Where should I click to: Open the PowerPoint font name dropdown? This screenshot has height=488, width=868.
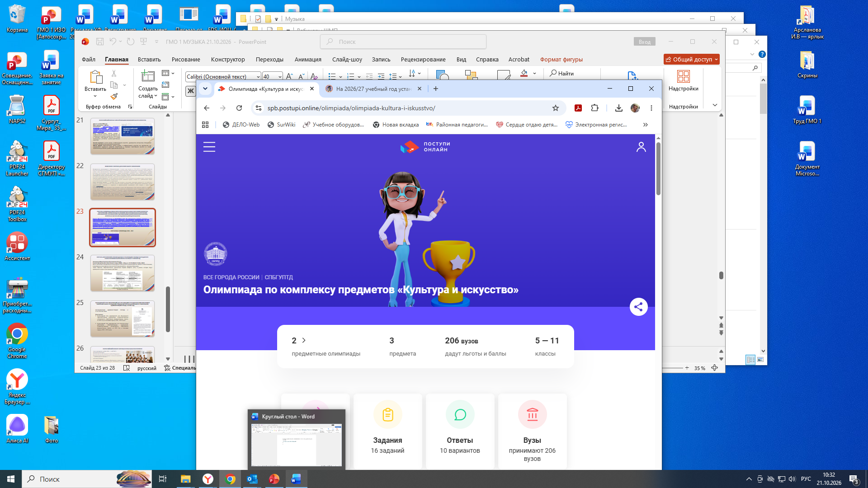point(258,77)
